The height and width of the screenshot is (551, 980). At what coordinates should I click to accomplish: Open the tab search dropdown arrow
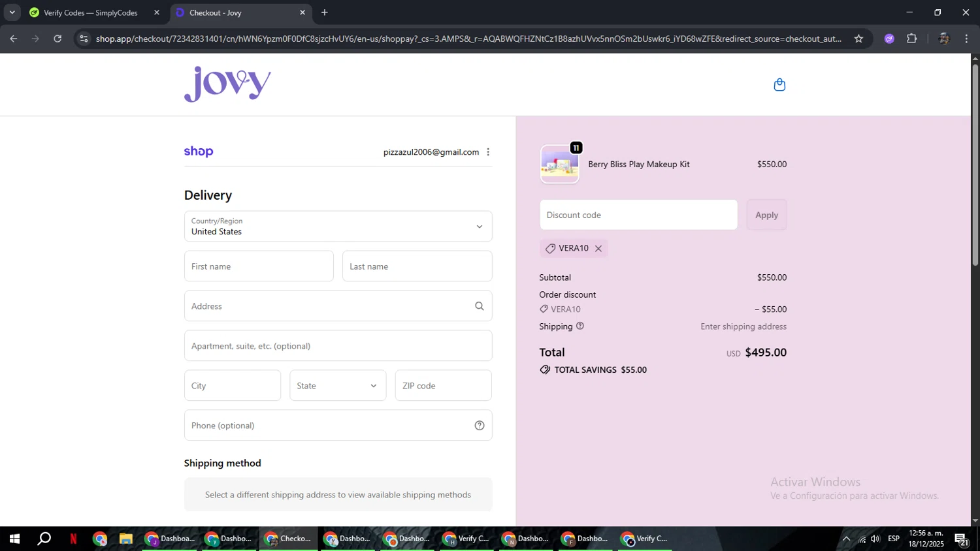tap(12, 12)
